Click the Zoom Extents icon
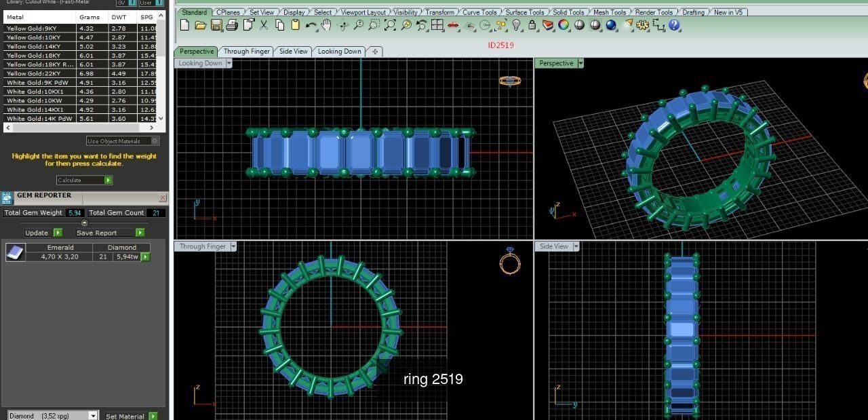 [x=390, y=25]
